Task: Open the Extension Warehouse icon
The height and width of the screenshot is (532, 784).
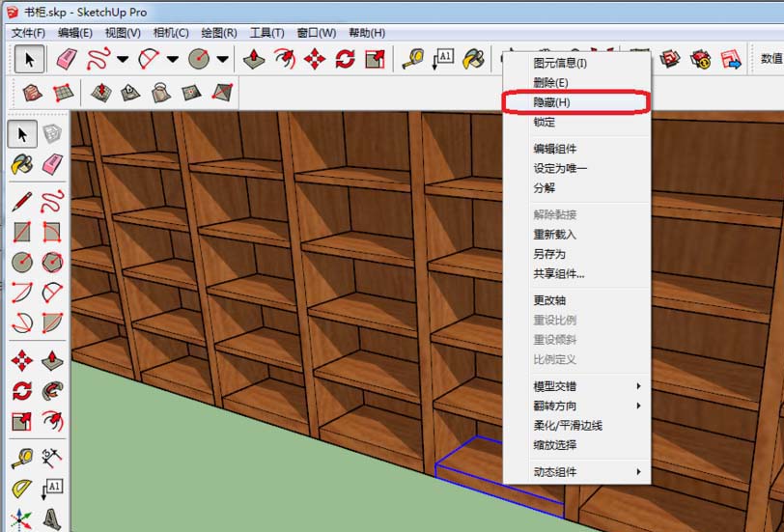Action: 701,59
